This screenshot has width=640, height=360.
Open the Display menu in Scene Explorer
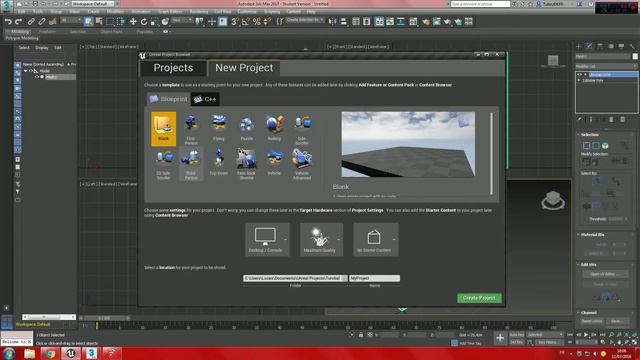[x=42, y=48]
